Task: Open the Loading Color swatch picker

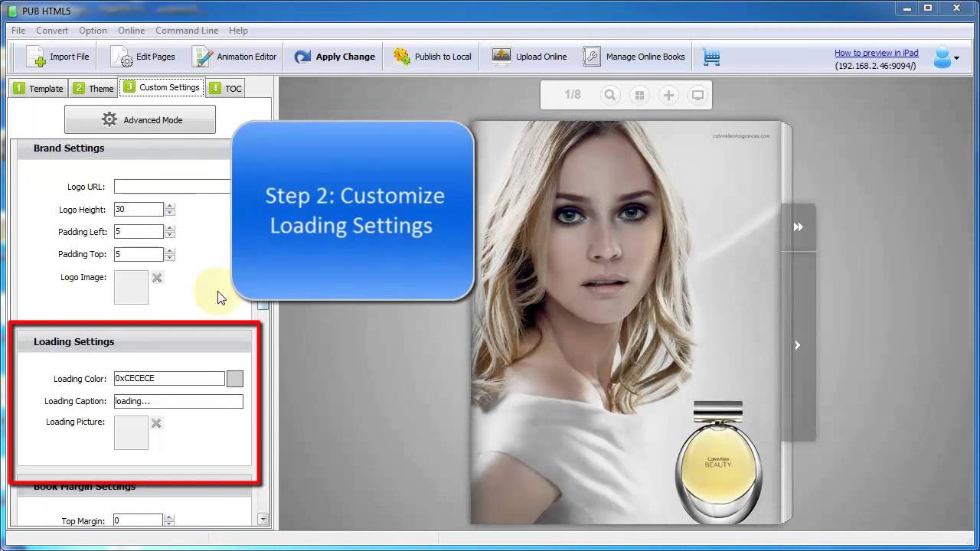Action: pos(235,378)
